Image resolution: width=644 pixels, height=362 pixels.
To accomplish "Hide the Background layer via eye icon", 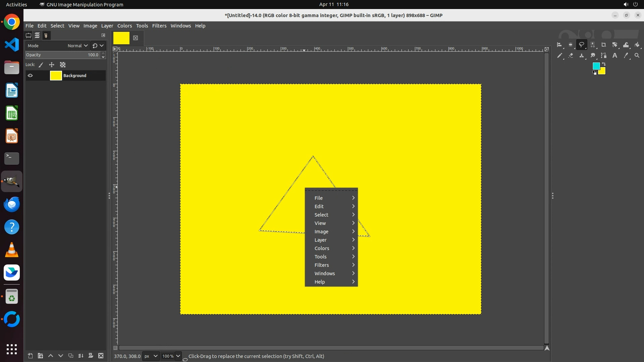I will (30, 75).
